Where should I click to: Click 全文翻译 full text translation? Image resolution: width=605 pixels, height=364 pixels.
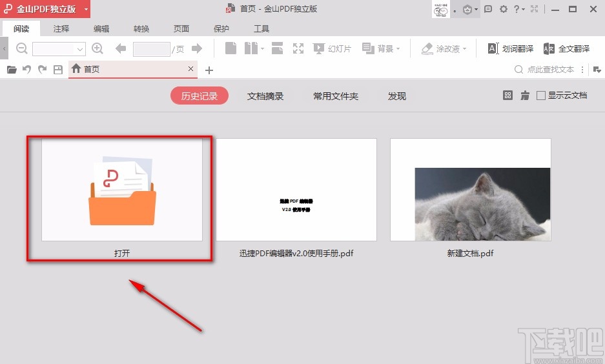pyautogui.click(x=566, y=48)
